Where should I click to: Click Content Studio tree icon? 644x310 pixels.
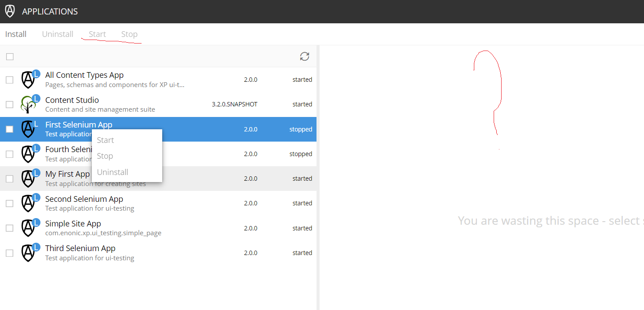pyautogui.click(x=29, y=104)
